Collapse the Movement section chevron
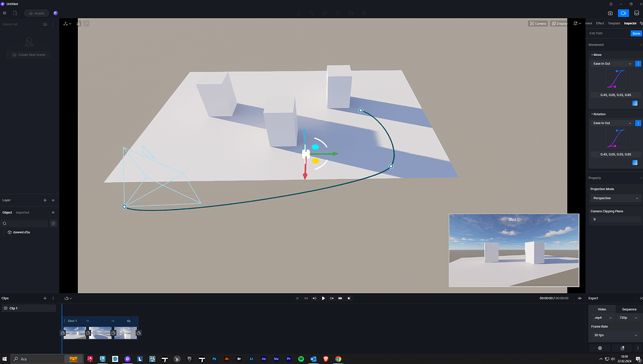 (x=640, y=45)
